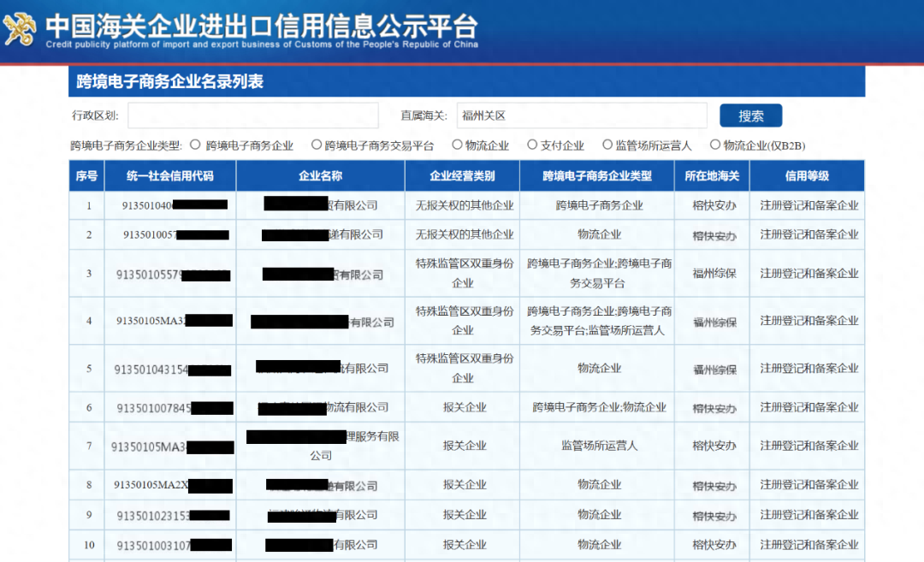Select 物流企业(仅B2B) radio option
This screenshot has width=924, height=562.
pos(714,145)
